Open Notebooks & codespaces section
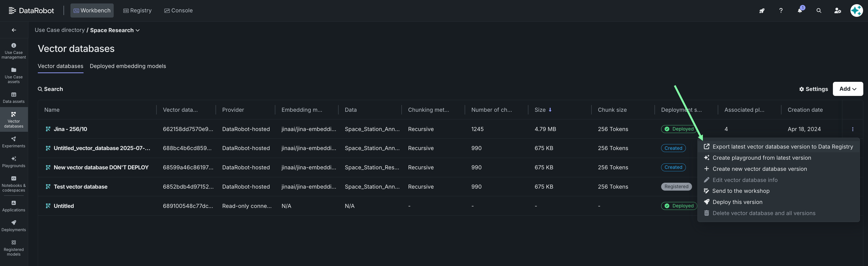This screenshot has width=868, height=266. (14, 184)
